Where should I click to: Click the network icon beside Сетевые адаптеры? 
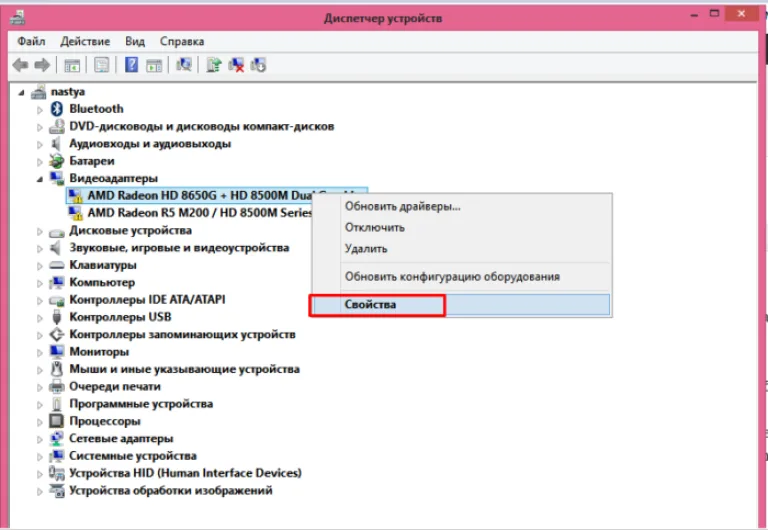(57, 438)
